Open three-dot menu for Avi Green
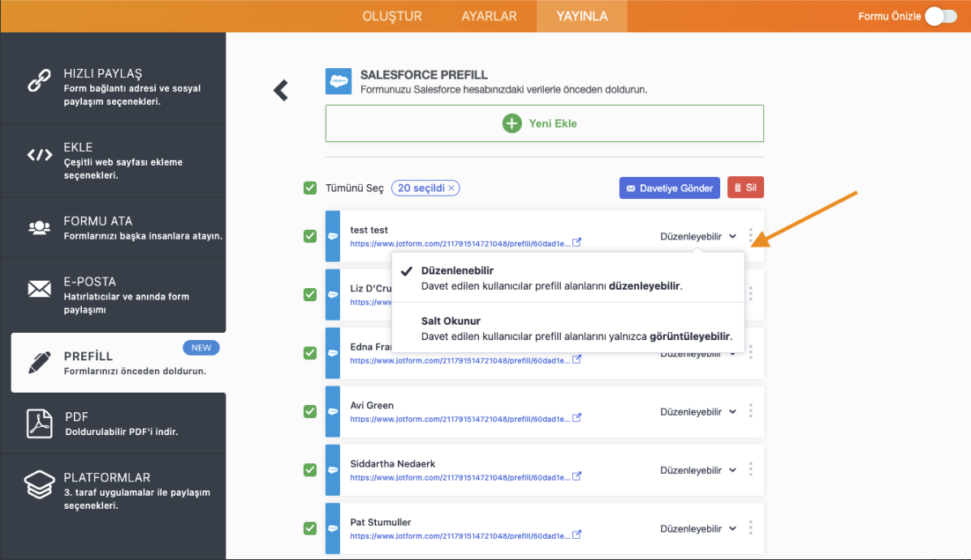971x560 pixels. (750, 411)
